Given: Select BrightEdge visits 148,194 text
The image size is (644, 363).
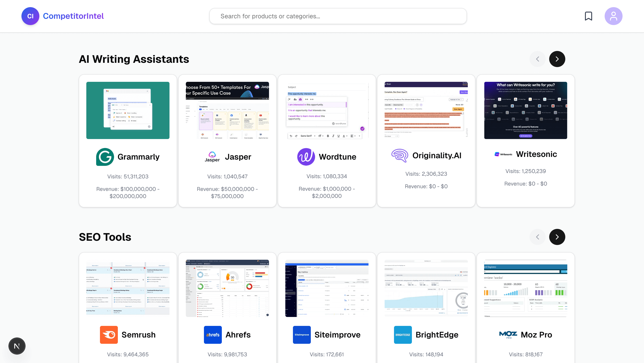Looking at the screenshot, I should (x=426, y=355).
